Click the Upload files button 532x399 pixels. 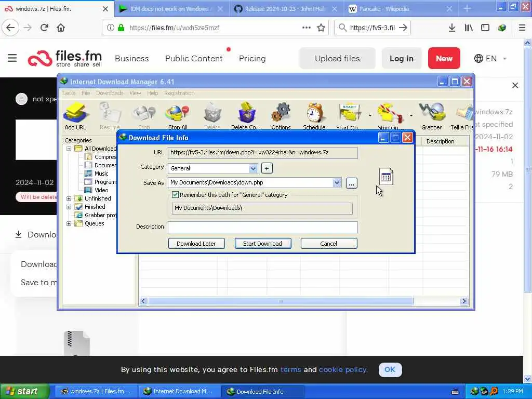[x=337, y=58]
